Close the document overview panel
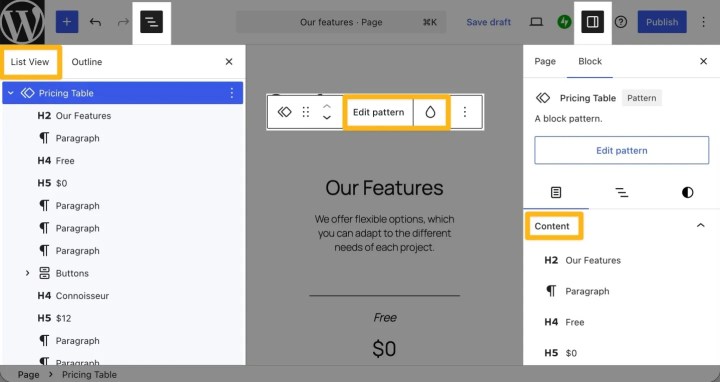720x382 pixels. pyautogui.click(x=229, y=62)
